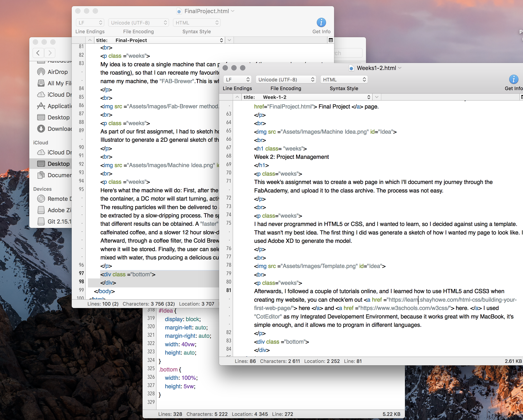Viewport: 523px width, 420px height.
Task: Toggle split editor icon in FinalProject window
Action: pos(330,40)
